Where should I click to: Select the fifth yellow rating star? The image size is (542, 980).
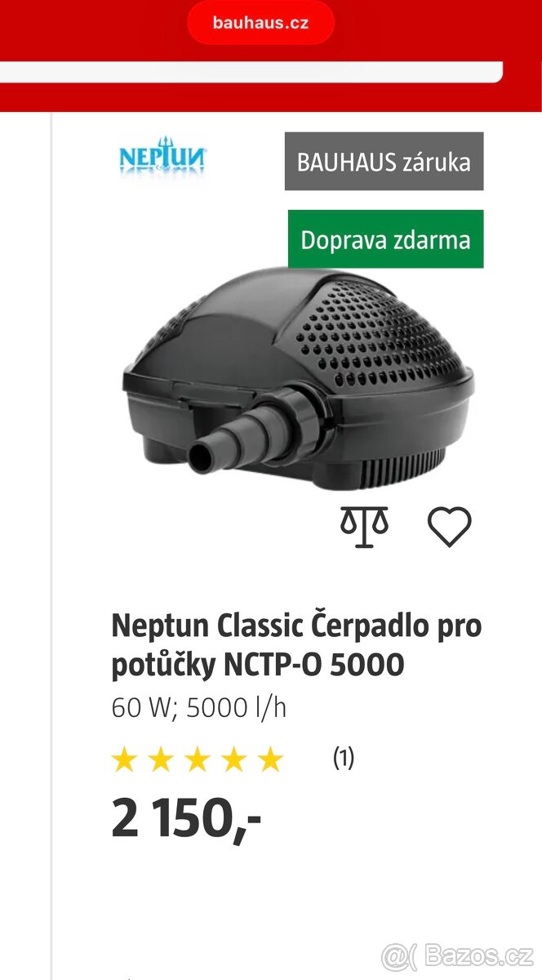(269, 760)
